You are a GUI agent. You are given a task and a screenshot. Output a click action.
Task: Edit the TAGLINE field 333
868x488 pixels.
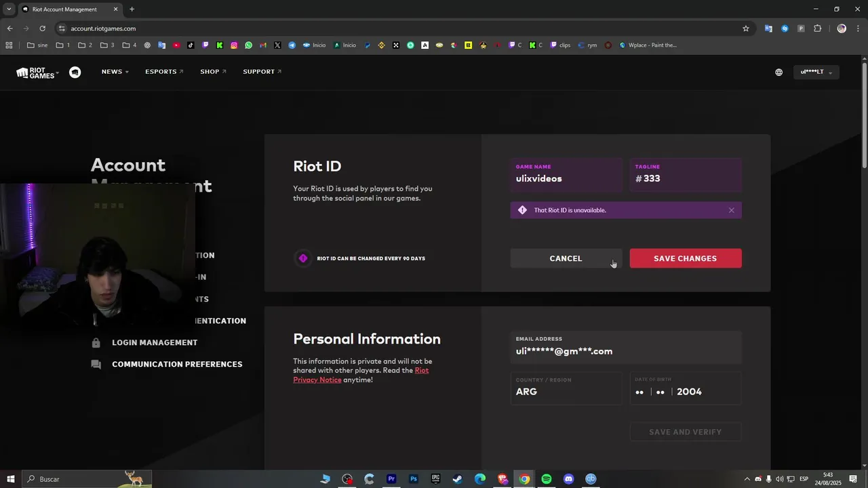coord(686,175)
